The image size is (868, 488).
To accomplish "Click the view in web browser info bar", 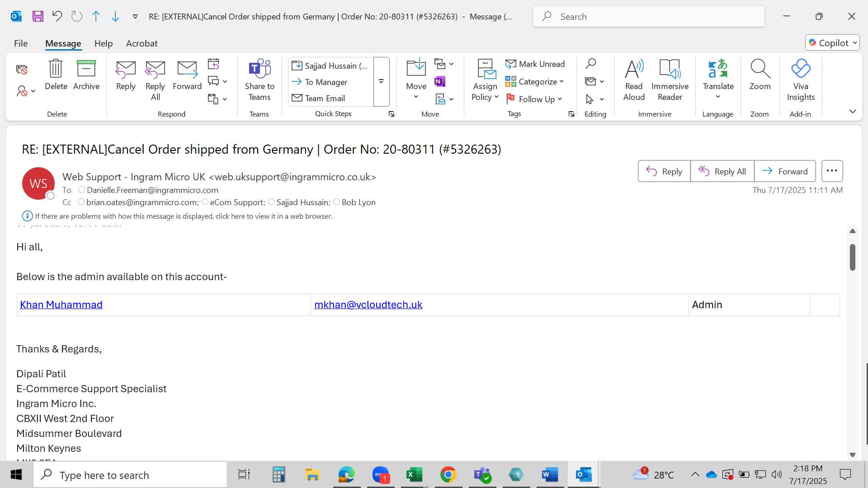I will point(184,216).
